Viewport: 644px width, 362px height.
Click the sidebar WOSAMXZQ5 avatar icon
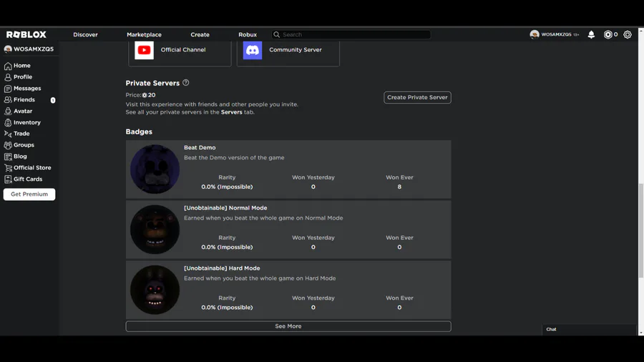(8, 49)
